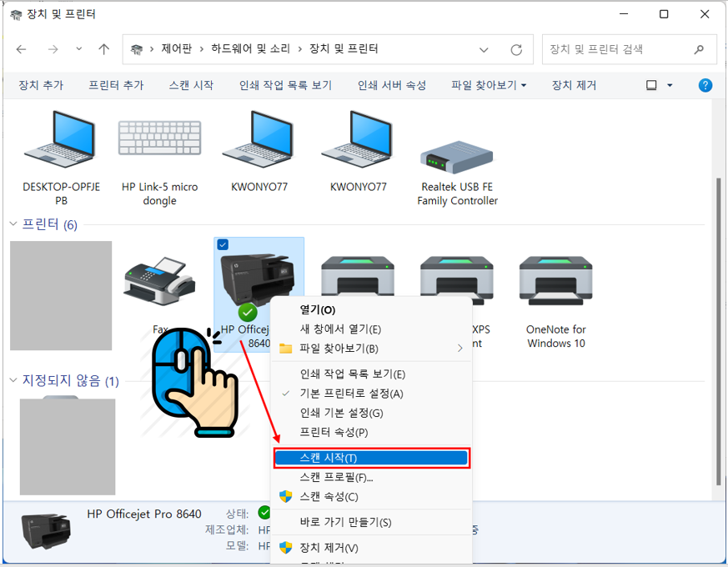Screen dimensions: 728x567
Task: Click 인쇄 작업 목록 보기 in the toolbar
Action: click(x=285, y=85)
